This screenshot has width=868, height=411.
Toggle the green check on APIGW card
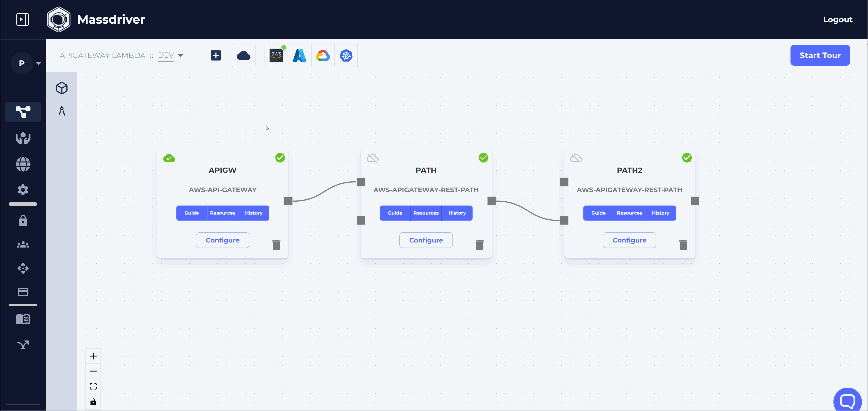(280, 158)
